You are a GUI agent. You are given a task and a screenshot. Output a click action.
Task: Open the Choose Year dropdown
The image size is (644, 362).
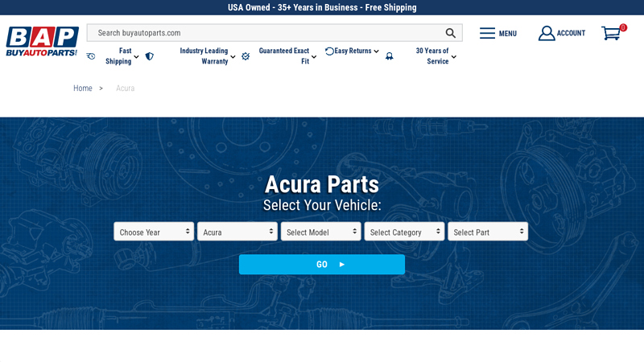pyautogui.click(x=154, y=232)
